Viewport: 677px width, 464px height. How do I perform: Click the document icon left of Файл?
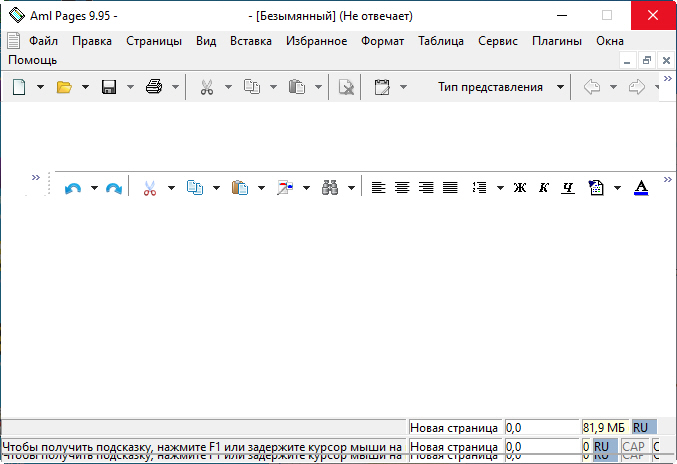point(14,41)
